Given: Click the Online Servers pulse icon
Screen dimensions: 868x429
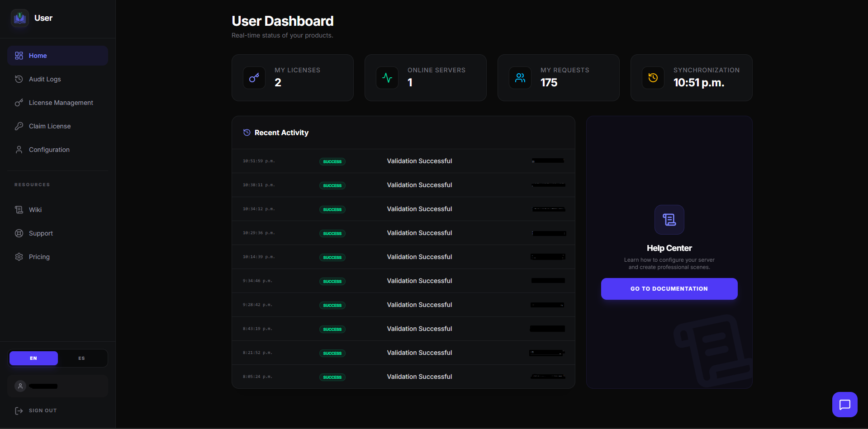Looking at the screenshot, I should click(x=387, y=78).
